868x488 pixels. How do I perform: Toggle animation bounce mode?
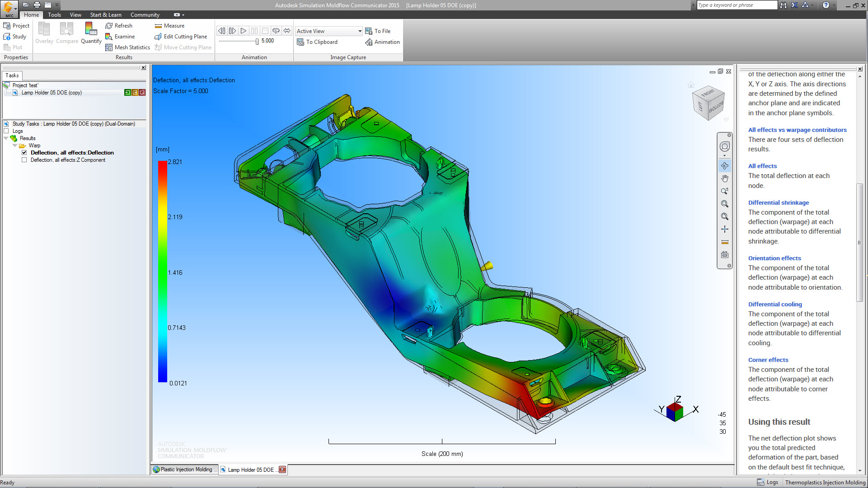pyautogui.click(x=287, y=31)
